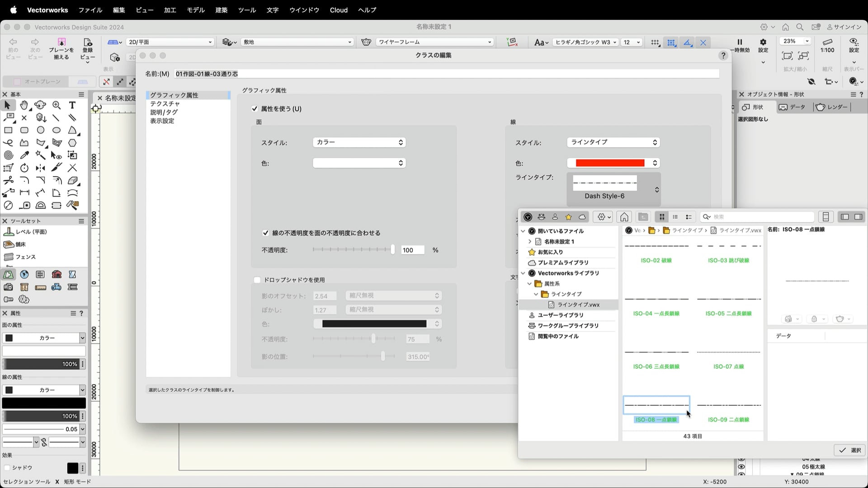Click the snap-to-grid icon in toolbar
Screen dimensions: 868x488
click(655, 42)
